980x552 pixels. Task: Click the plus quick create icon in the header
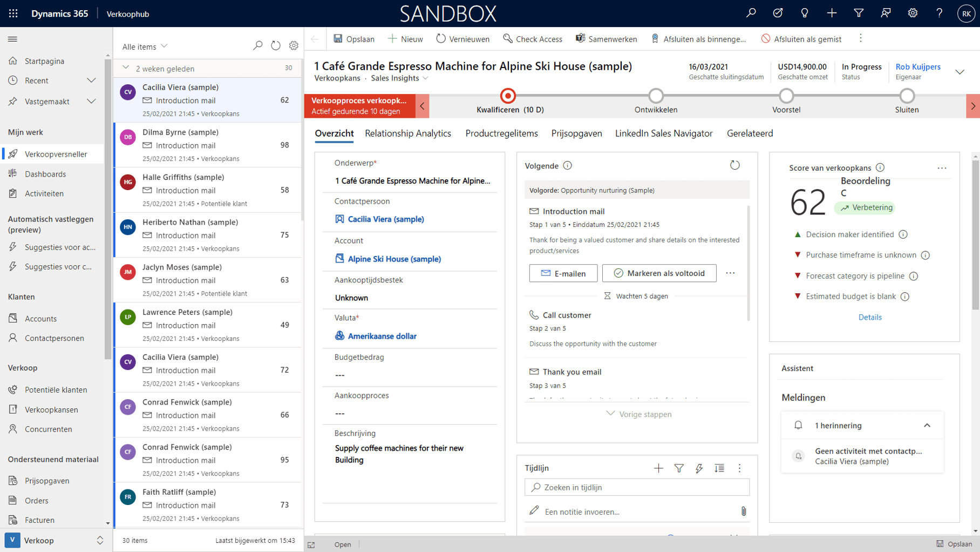pyautogui.click(x=832, y=13)
